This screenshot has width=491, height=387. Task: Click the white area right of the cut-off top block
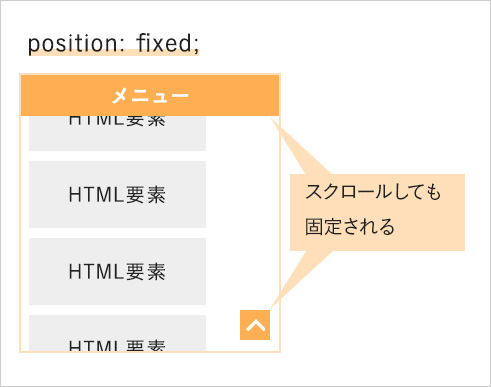pyautogui.click(x=242, y=133)
